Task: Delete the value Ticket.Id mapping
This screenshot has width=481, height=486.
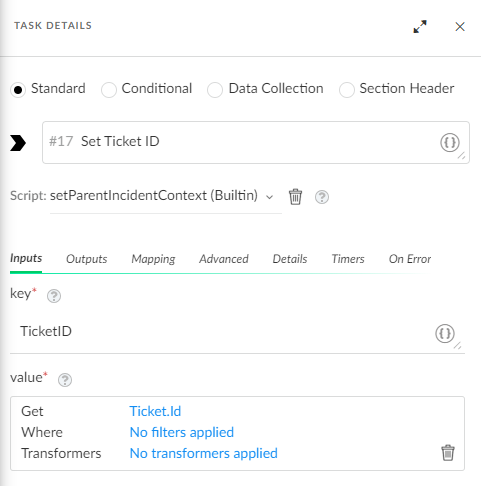Action: point(448,452)
